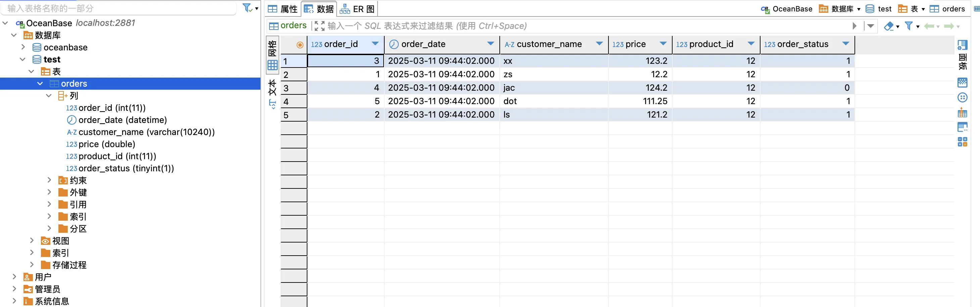Open the order_id column sort dropdown arrow

pyautogui.click(x=375, y=44)
